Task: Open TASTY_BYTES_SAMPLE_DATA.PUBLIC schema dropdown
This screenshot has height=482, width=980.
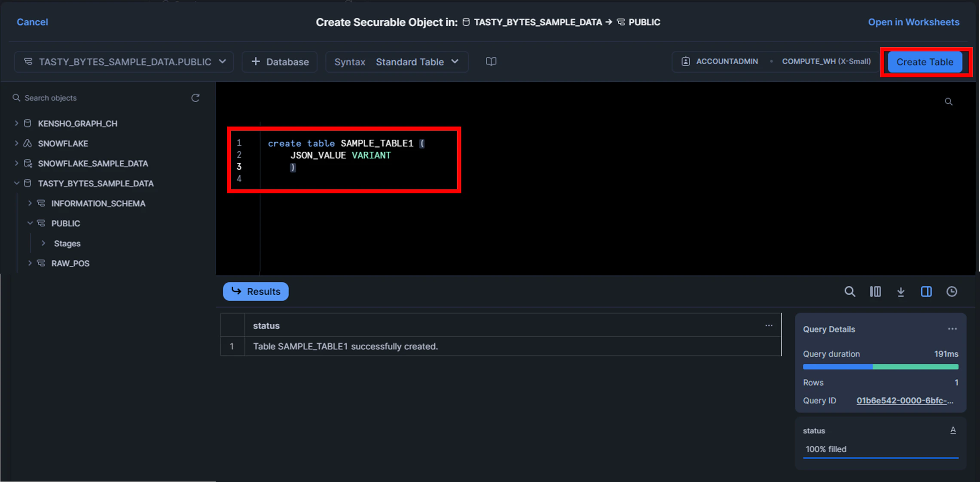Action: (124, 62)
